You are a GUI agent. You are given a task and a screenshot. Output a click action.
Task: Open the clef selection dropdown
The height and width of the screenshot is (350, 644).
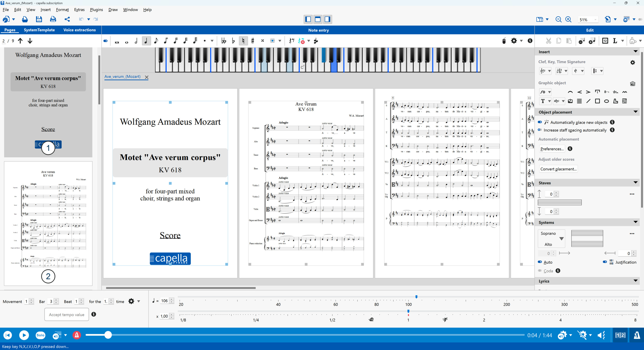coord(549,71)
